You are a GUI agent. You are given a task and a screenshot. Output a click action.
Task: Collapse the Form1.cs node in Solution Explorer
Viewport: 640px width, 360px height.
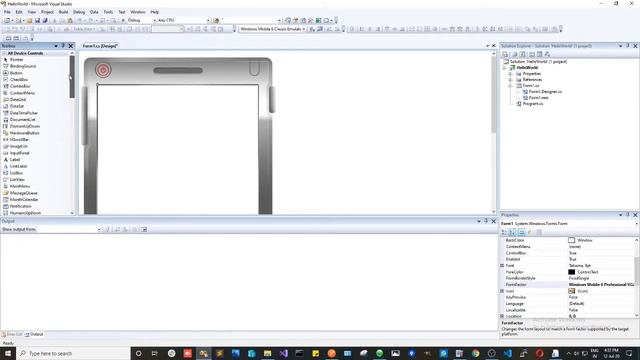click(x=510, y=86)
